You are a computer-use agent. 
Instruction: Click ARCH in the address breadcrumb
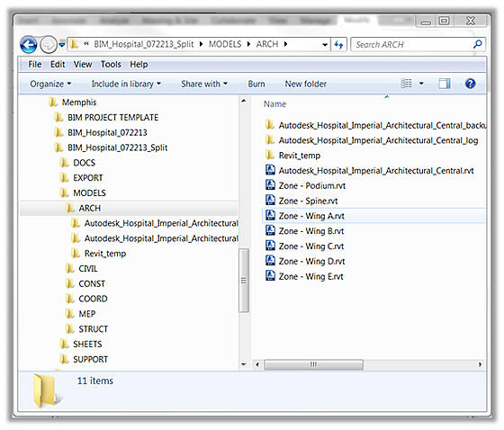267,44
